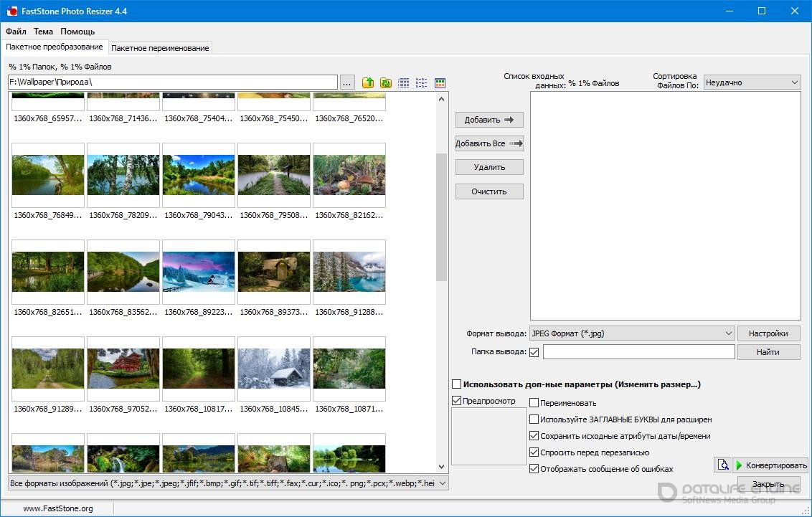Click the go up one folder icon

click(x=368, y=82)
